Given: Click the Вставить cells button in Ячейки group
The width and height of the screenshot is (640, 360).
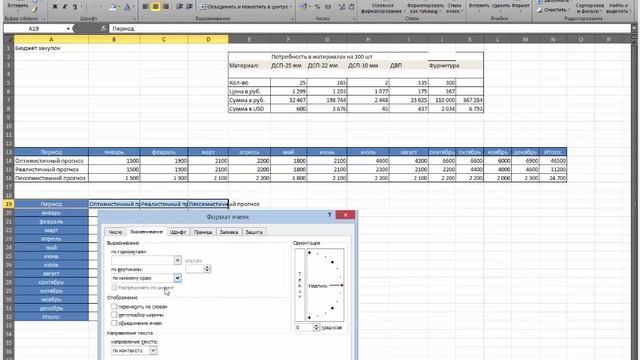Looking at the screenshot, I should pyautogui.click(x=479, y=6).
